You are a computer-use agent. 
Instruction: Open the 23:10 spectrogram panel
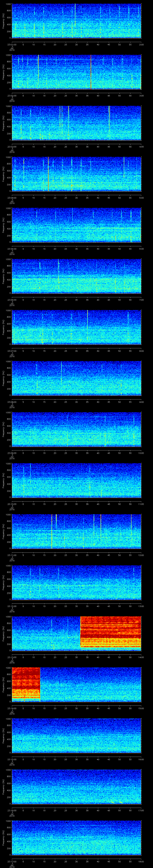coord(76,481)
